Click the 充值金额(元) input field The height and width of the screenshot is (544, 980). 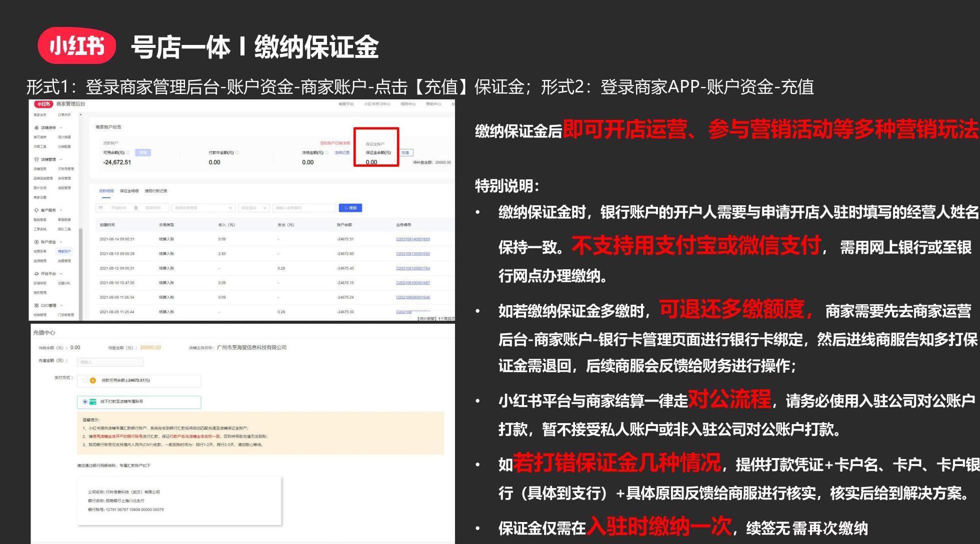110,362
